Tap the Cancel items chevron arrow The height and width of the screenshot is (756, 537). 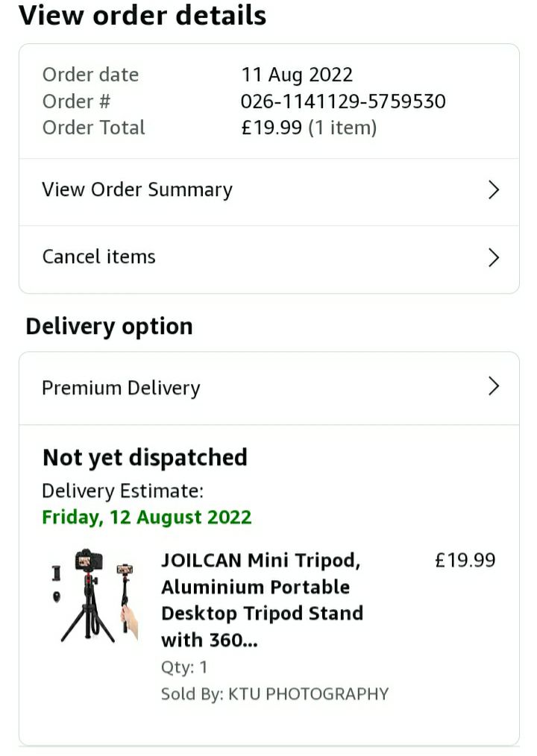[493, 257]
